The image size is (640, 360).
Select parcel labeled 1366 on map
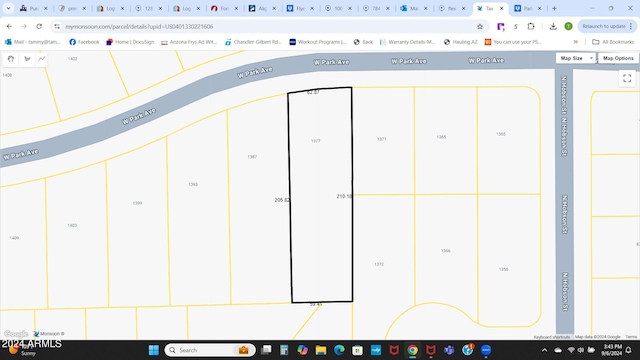coord(446,251)
